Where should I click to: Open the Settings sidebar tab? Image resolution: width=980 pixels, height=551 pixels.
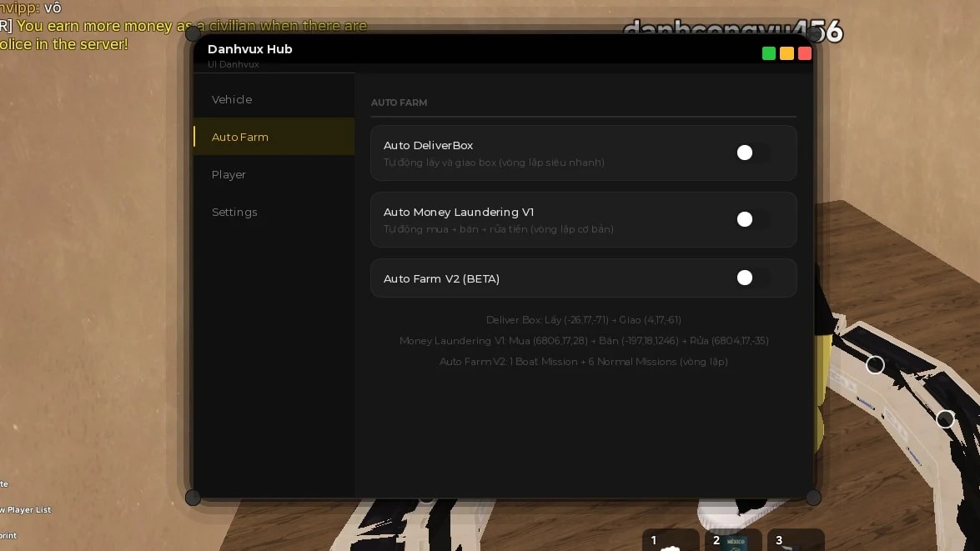coord(274,212)
